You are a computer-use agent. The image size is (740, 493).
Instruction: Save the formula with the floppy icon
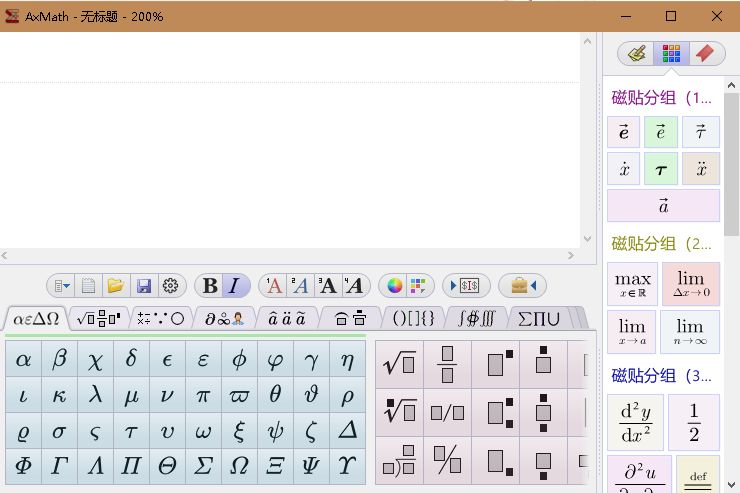tap(144, 285)
